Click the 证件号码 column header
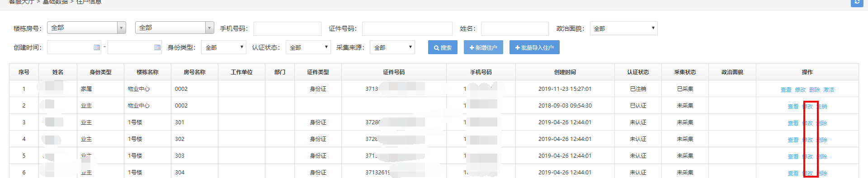Screen dimensions: 868x178 [x=394, y=72]
